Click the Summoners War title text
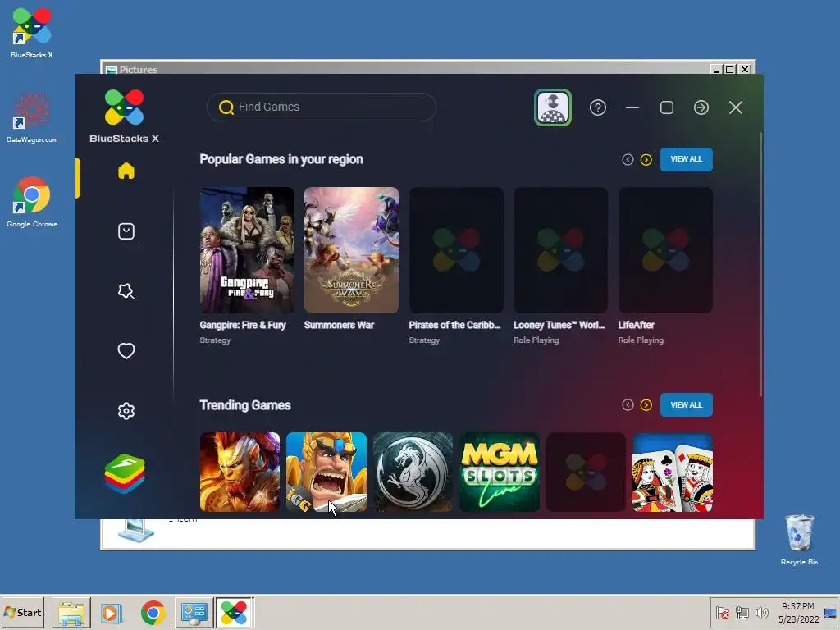Screen dimensions: 840x630 [x=339, y=325]
